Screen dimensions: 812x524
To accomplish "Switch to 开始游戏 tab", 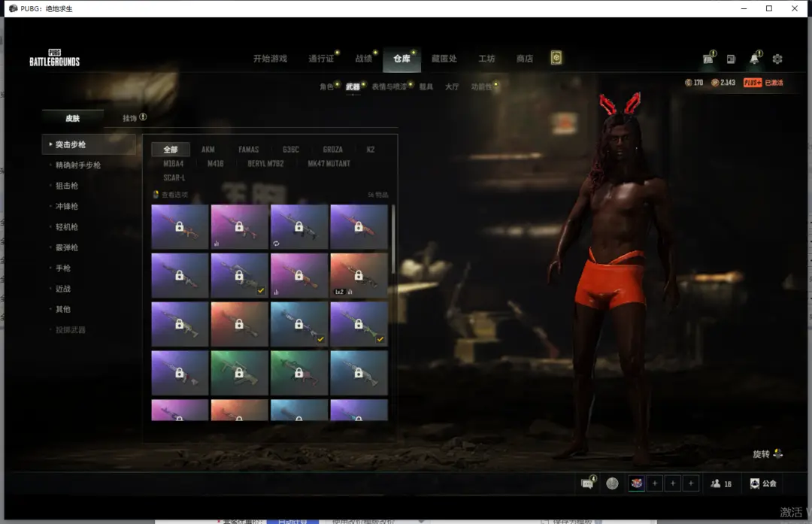I will click(x=270, y=59).
